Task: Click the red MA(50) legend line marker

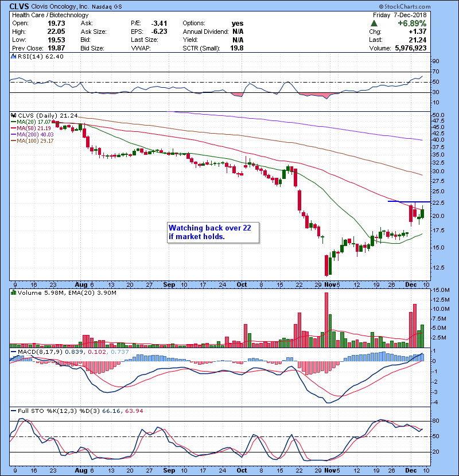Action: tap(13, 128)
